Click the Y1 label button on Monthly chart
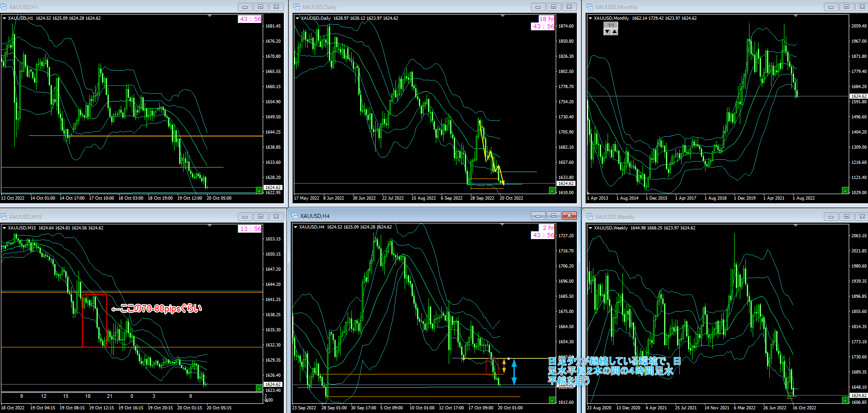Viewport: 868px width, 413px height. click(610, 25)
